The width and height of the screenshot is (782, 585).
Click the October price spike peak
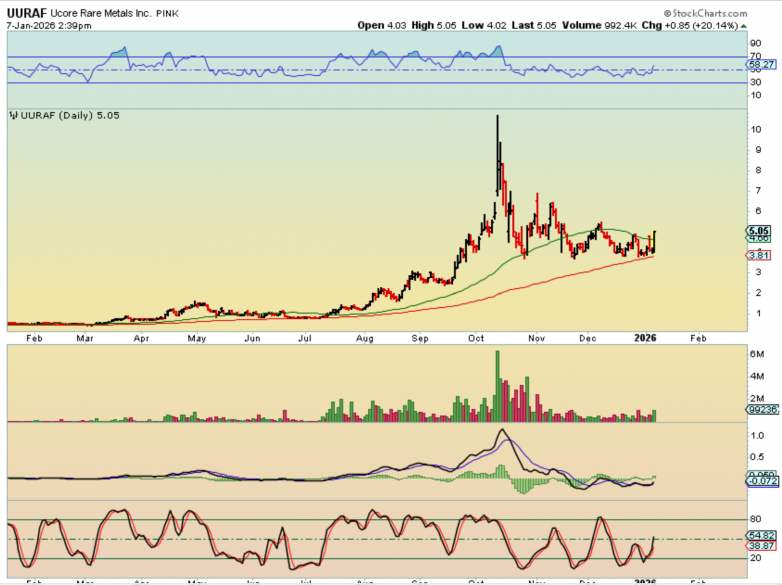pos(497,118)
